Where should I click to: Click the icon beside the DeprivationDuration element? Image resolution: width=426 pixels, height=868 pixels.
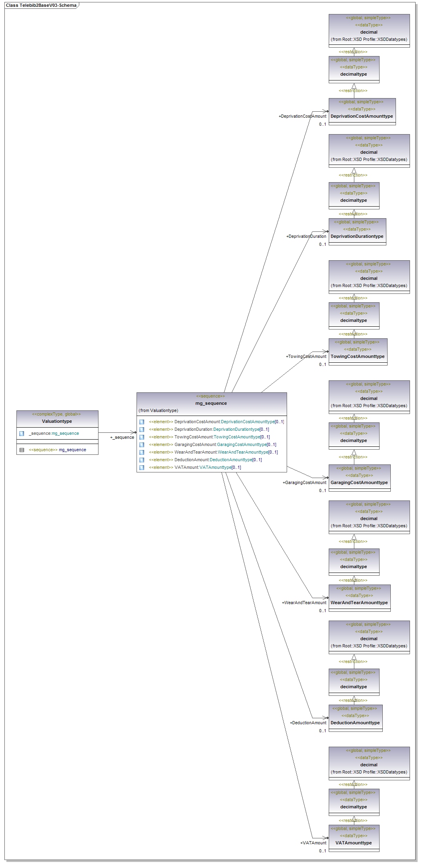142,430
